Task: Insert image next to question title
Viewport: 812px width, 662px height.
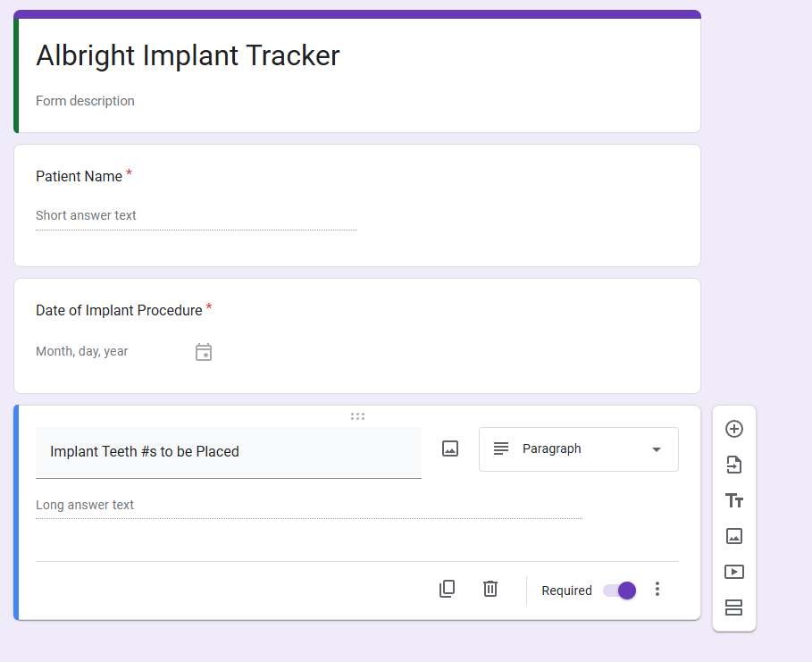Action: point(450,448)
